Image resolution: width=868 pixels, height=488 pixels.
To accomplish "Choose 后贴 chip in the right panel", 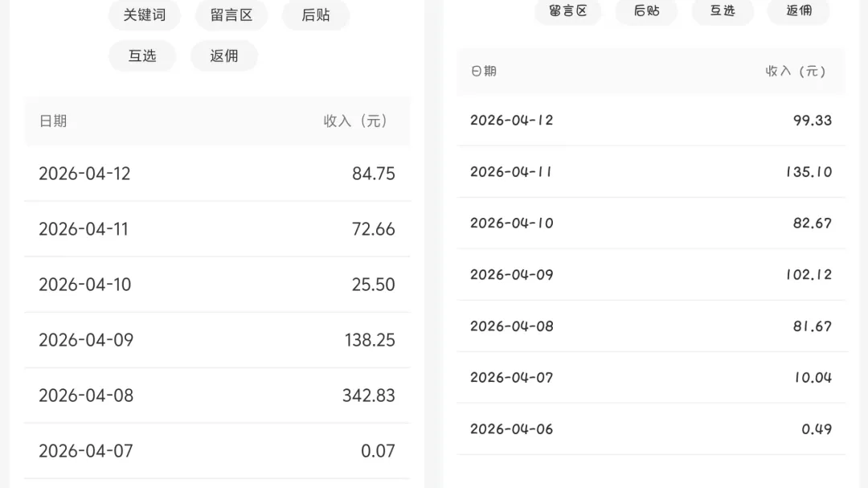I will point(646,10).
